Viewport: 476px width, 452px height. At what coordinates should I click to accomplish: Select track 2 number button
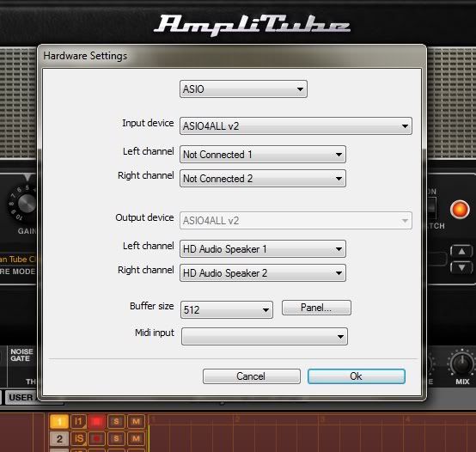(59, 439)
